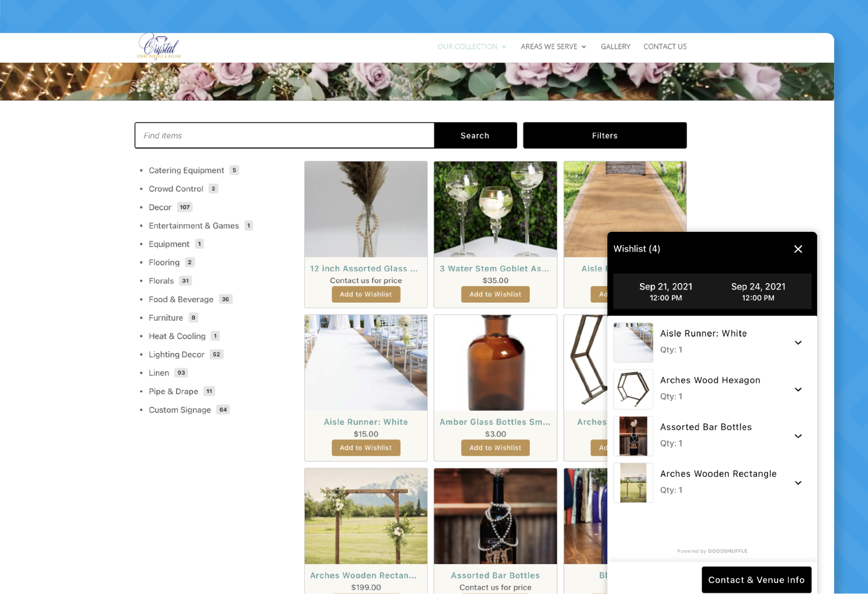Viewport: 868px width, 594px height.
Task: Click the Search button
Action: 475,135
